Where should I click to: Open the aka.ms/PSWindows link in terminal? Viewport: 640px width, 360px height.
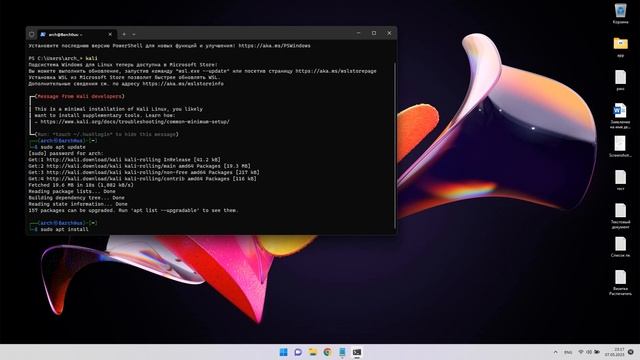click(274, 46)
